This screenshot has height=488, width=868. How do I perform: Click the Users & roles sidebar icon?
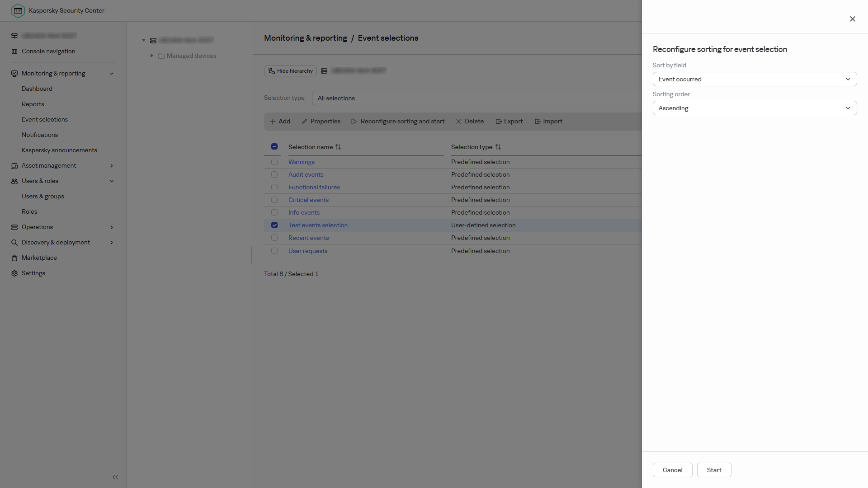pos(14,181)
